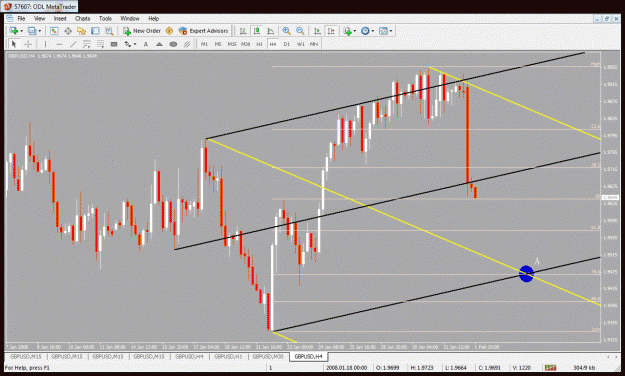Open the Strategy Tester icon
The height and width of the screenshot is (376, 625).
tap(109, 31)
